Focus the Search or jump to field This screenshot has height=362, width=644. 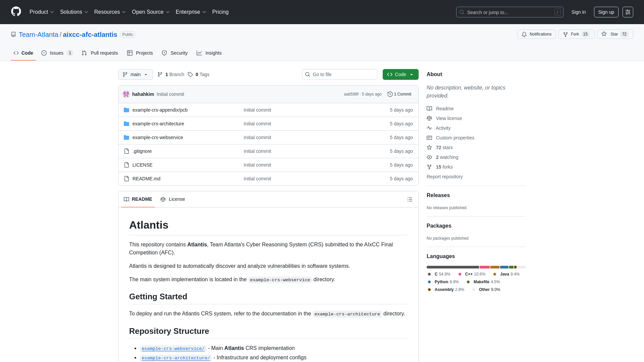pos(509,12)
